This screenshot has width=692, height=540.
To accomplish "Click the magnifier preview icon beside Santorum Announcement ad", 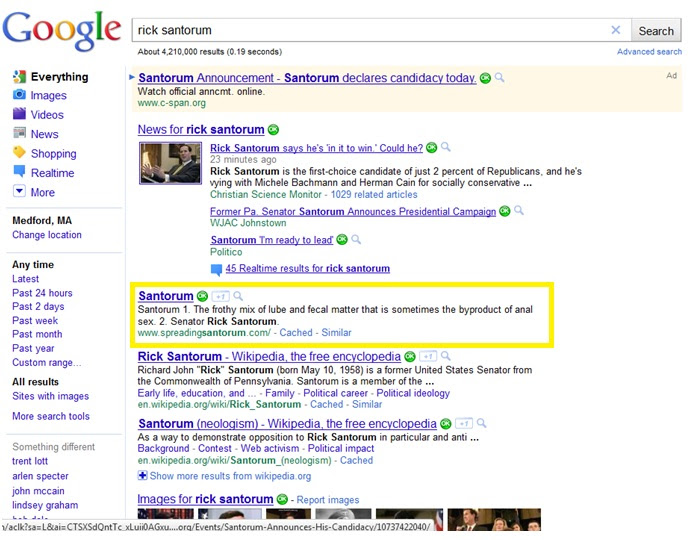I will [x=499, y=78].
